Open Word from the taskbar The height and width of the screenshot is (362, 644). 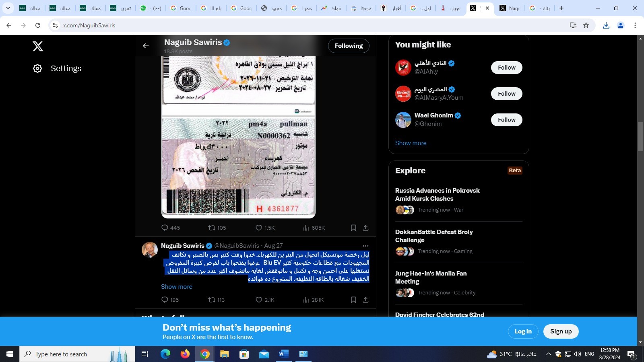point(283,354)
